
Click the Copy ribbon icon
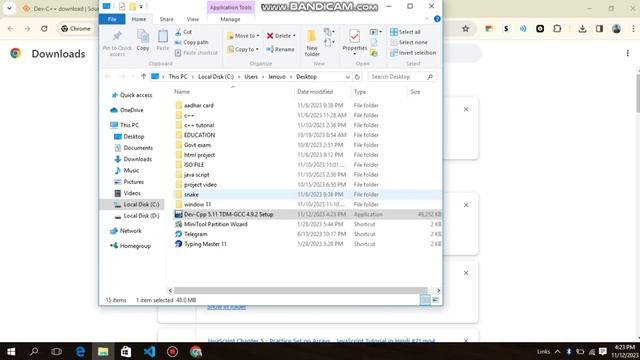coord(143,40)
